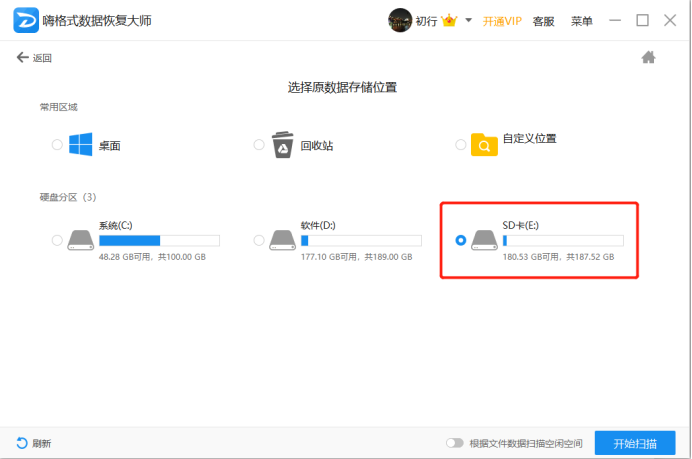Viewport: 692px width, 459px height.
Task: Click the 系统(C:) usage bar
Action: click(x=159, y=241)
